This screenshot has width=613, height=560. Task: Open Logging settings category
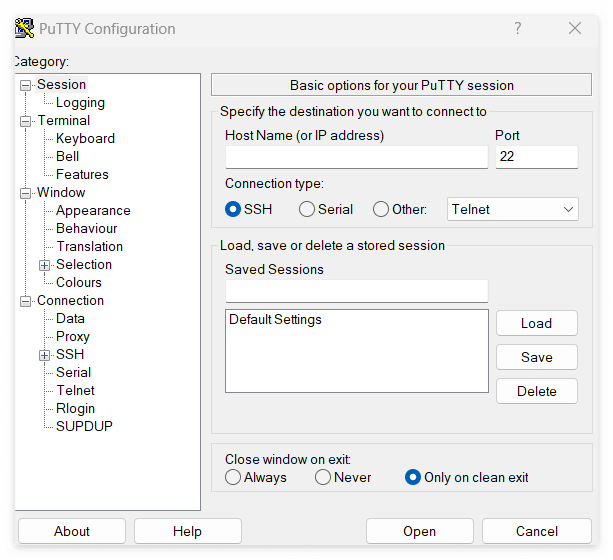(80, 102)
